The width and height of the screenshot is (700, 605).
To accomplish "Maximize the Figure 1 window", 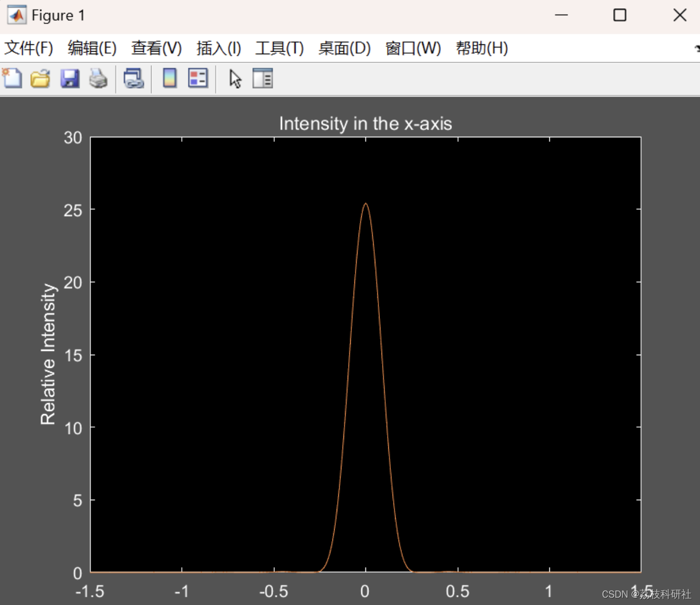I will coord(620,15).
